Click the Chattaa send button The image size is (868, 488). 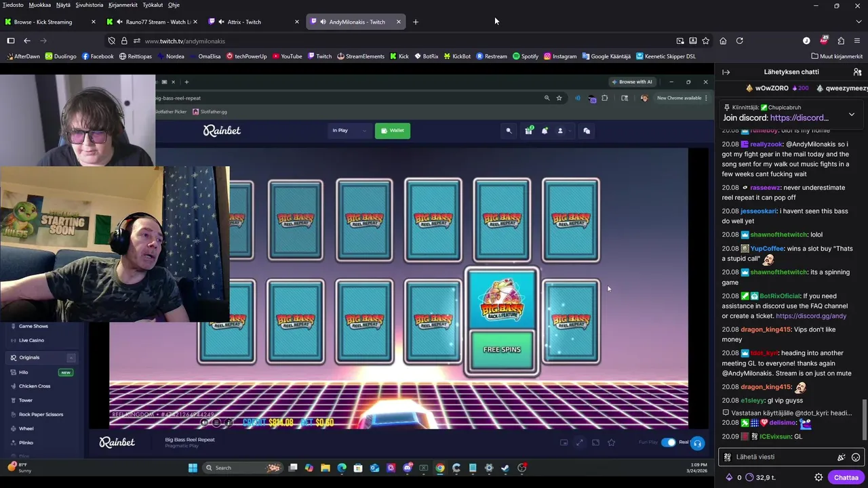point(846,477)
